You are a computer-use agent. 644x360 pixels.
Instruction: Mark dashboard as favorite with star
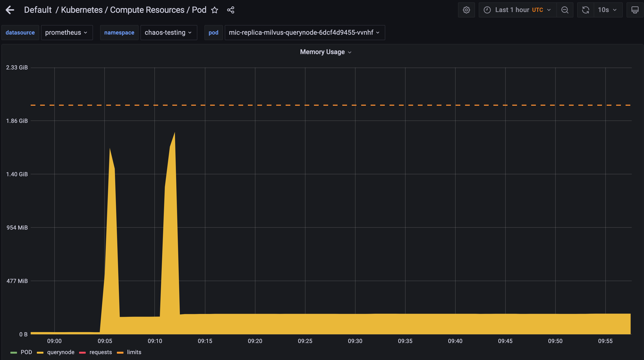[x=215, y=10]
